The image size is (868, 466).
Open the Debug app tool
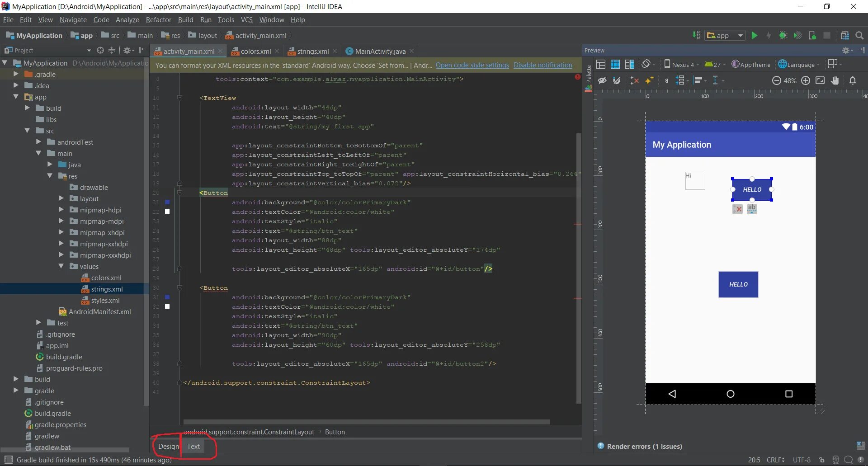pos(783,35)
